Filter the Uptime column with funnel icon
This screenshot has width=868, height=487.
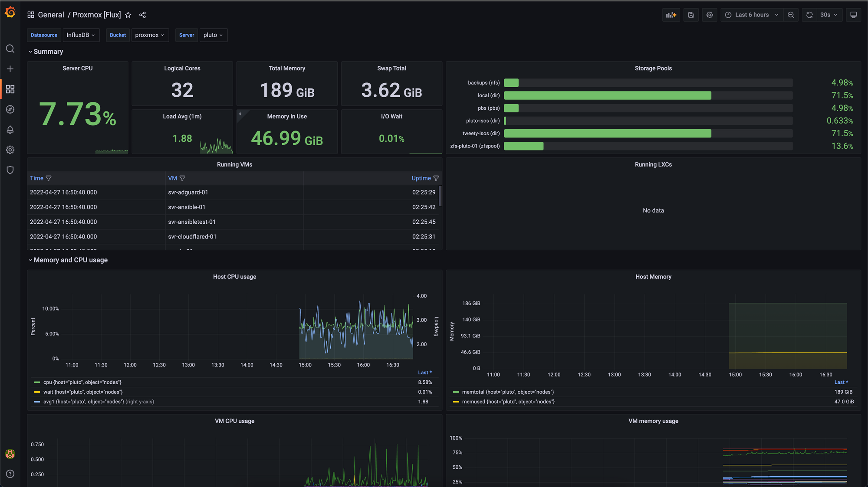click(436, 178)
